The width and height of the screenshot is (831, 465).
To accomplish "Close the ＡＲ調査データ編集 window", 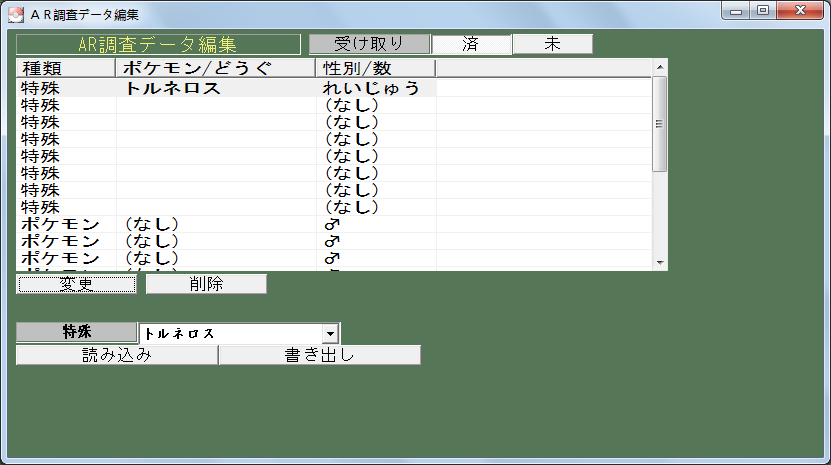I will click(x=800, y=11).
